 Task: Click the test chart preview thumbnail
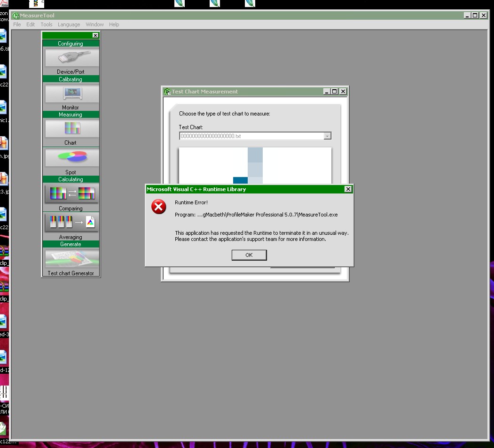(x=255, y=166)
